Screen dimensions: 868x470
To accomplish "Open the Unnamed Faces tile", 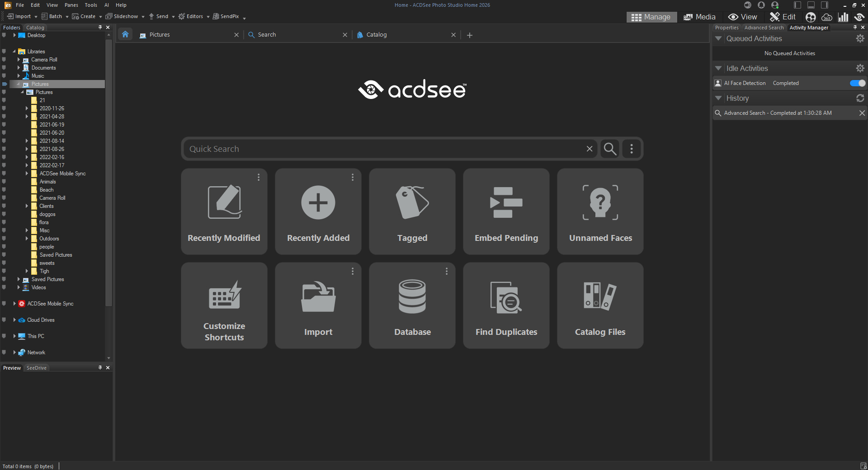I will click(x=600, y=211).
